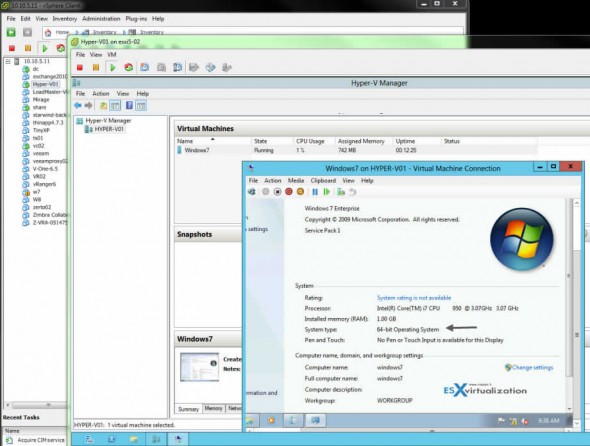Click Suspend icon in vSphere Client toolbar

[x=28, y=48]
